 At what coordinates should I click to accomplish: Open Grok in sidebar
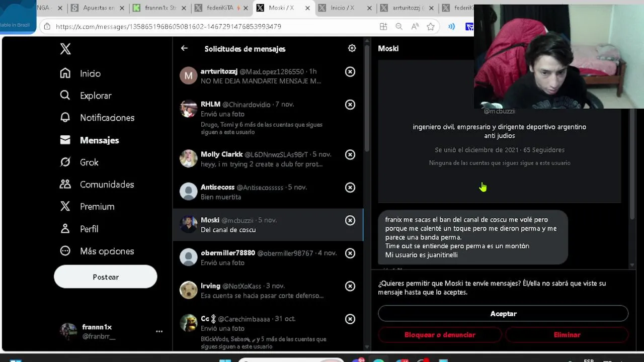pyautogui.click(x=79, y=162)
